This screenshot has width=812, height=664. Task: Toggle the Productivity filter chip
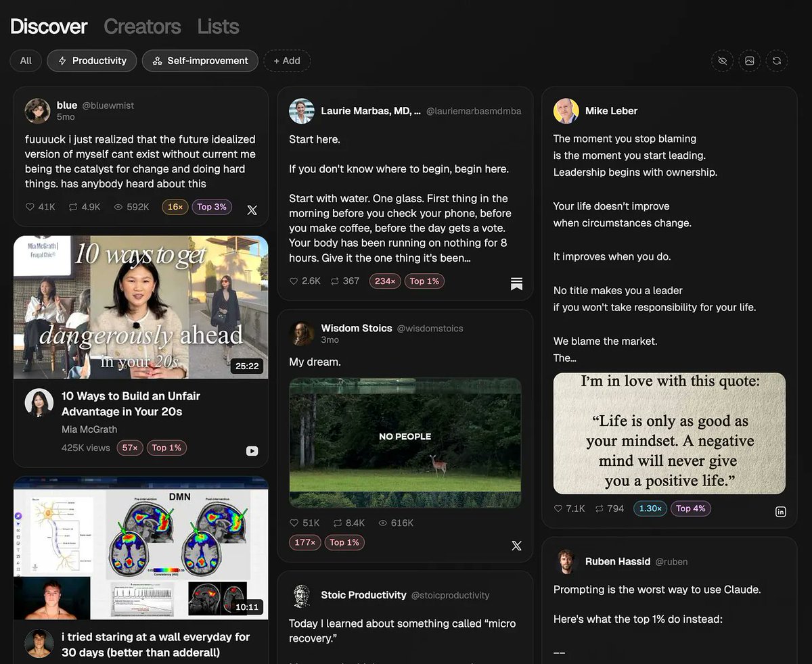click(x=92, y=61)
